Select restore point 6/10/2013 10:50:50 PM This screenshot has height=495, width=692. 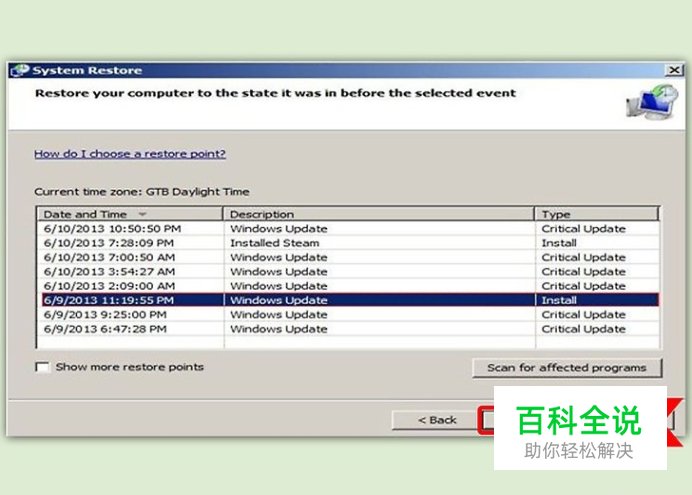pyautogui.click(x=348, y=229)
